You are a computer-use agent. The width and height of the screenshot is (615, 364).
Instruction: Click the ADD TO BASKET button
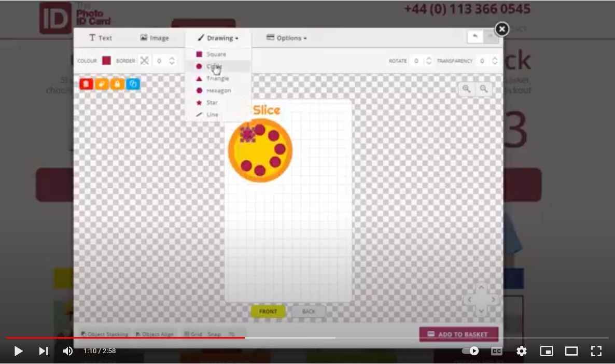[x=458, y=334]
